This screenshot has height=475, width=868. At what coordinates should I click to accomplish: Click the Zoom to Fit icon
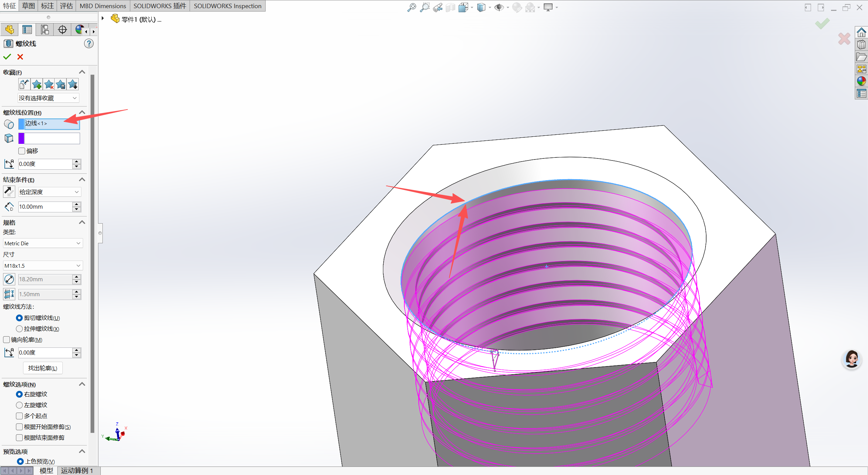pos(411,7)
